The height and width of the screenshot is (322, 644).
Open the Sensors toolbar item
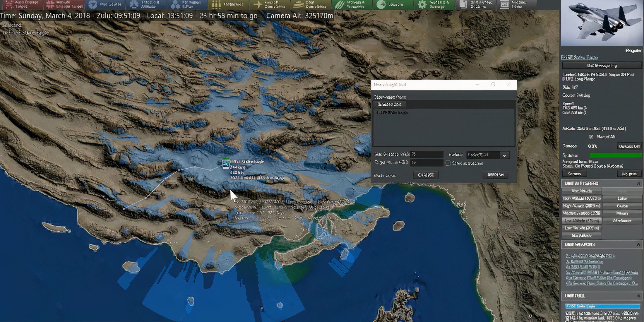[393, 4]
